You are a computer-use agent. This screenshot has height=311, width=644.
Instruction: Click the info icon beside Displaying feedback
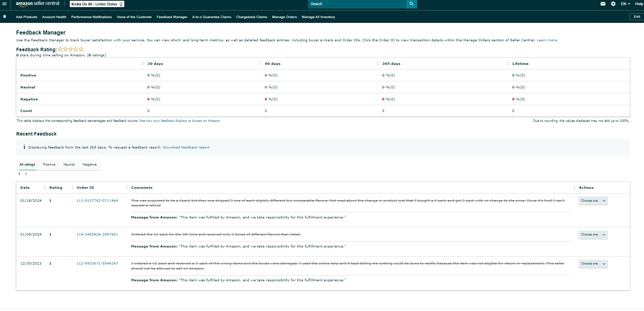point(24,147)
